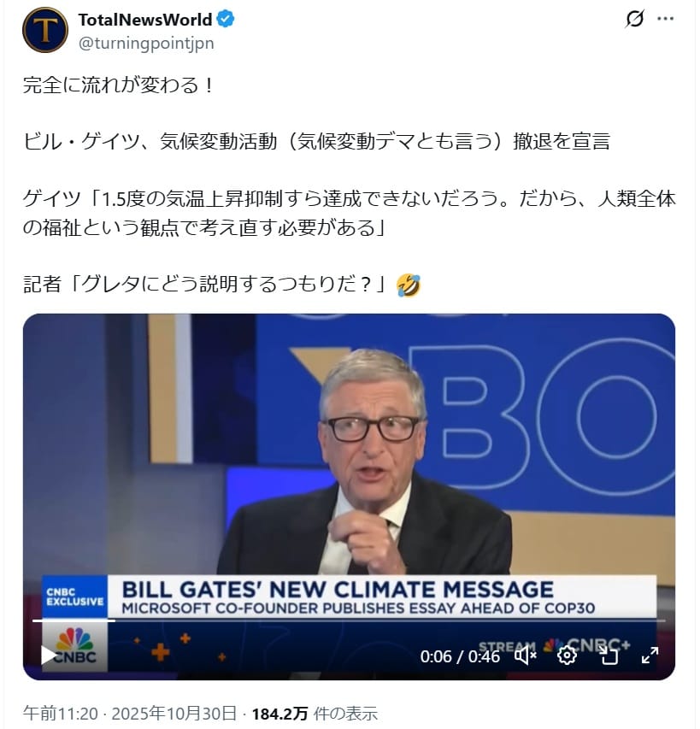This screenshot has height=729, width=700.
Task: Play the Bill Gates video
Action: [x=48, y=656]
